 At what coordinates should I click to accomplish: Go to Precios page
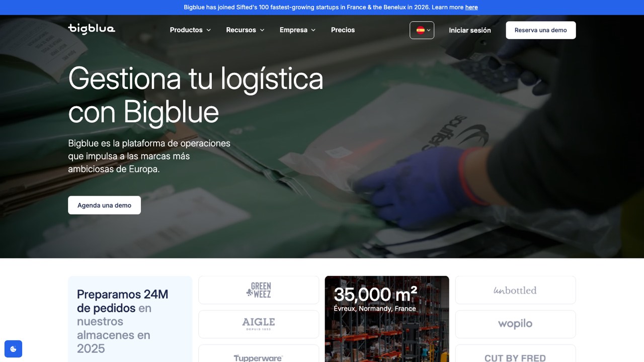[343, 30]
